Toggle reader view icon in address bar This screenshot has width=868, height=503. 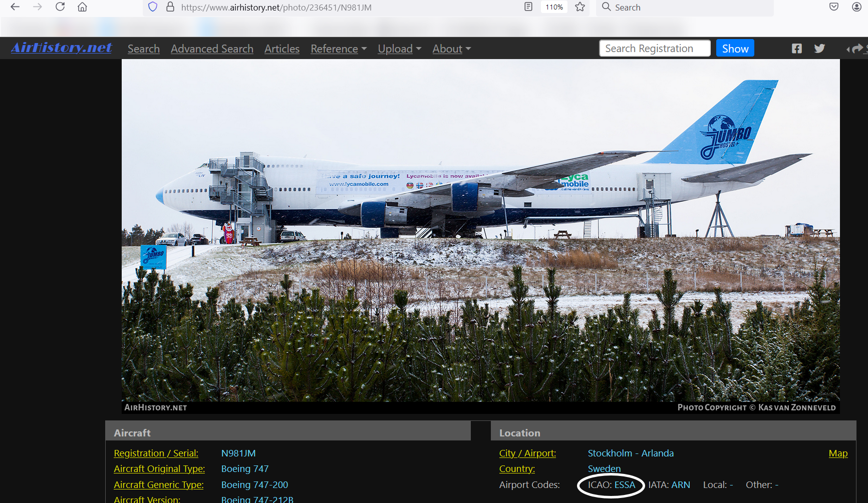point(528,7)
